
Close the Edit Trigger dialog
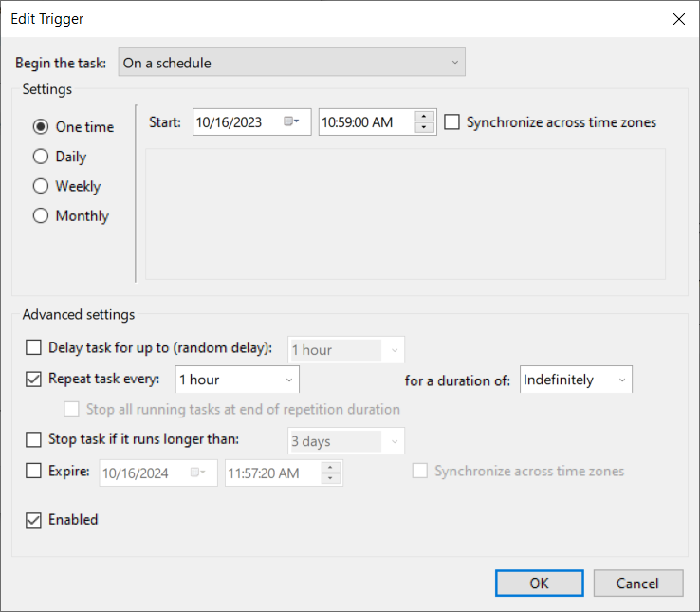pyautogui.click(x=678, y=18)
